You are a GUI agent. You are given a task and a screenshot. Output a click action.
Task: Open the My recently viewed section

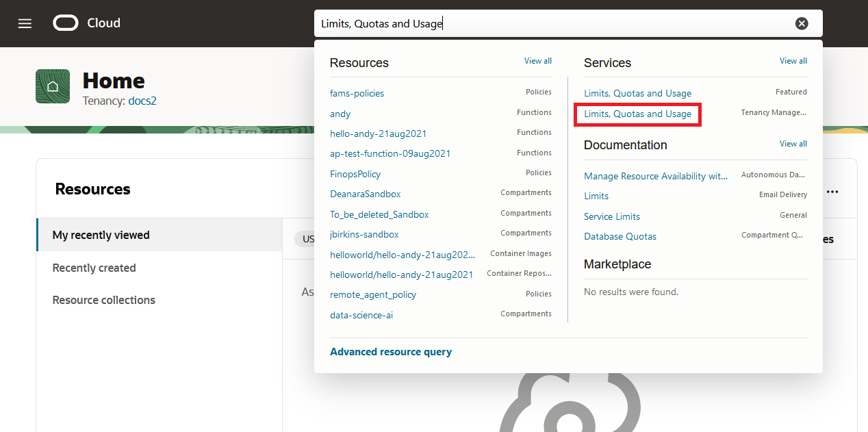click(101, 234)
